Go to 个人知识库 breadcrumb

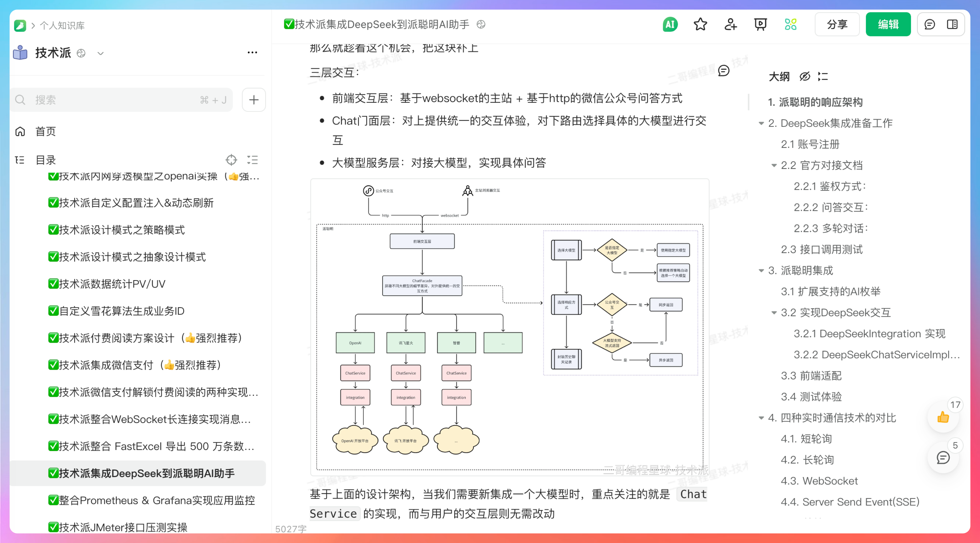62,25
